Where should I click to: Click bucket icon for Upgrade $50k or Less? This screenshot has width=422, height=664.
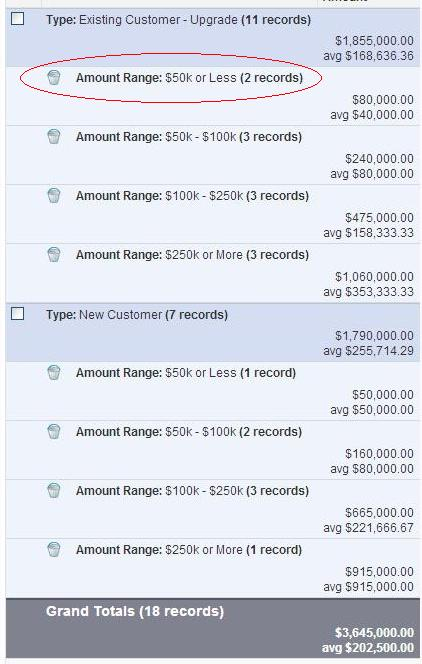click(x=54, y=77)
